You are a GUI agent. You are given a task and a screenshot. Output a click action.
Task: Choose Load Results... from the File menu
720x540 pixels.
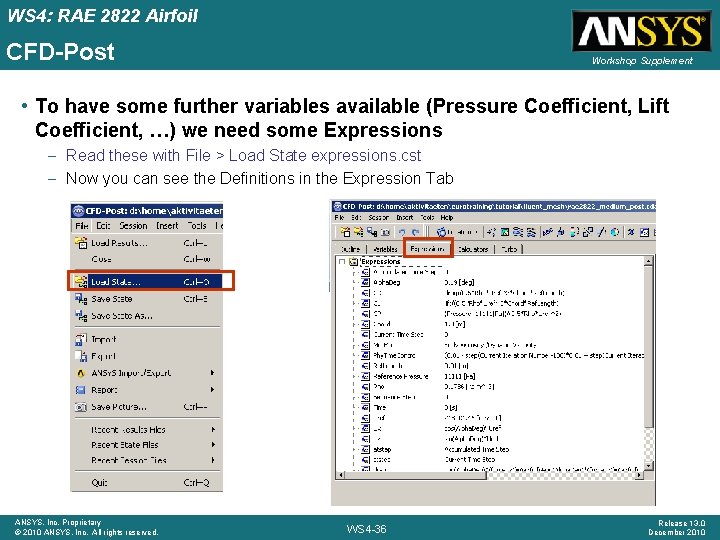pyautogui.click(x=146, y=243)
